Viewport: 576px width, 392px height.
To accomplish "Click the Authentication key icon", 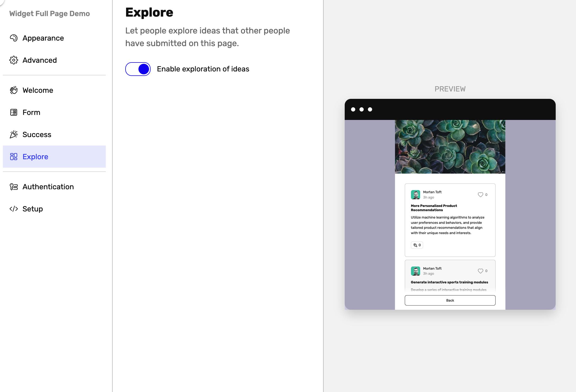I will pyautogui.click(x=14, y=187).
